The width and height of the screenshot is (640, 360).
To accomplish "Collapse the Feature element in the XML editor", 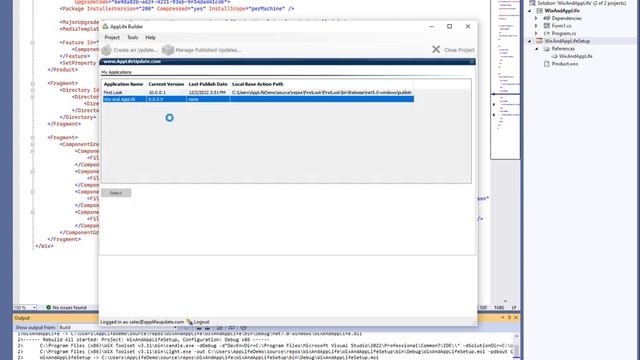I will coord(33,42).
